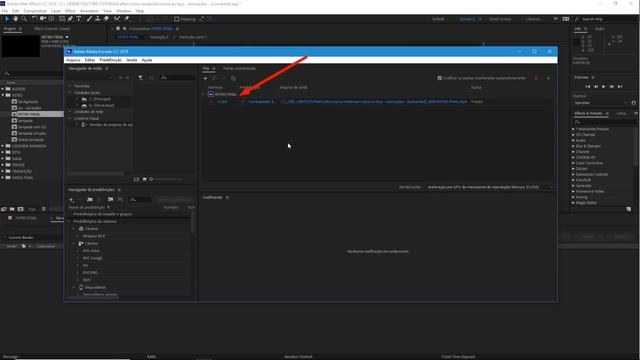Open the Arquivo menu in Media Encoder
Viewport: 640px width, 360px height.
click(x=73, y=60)
